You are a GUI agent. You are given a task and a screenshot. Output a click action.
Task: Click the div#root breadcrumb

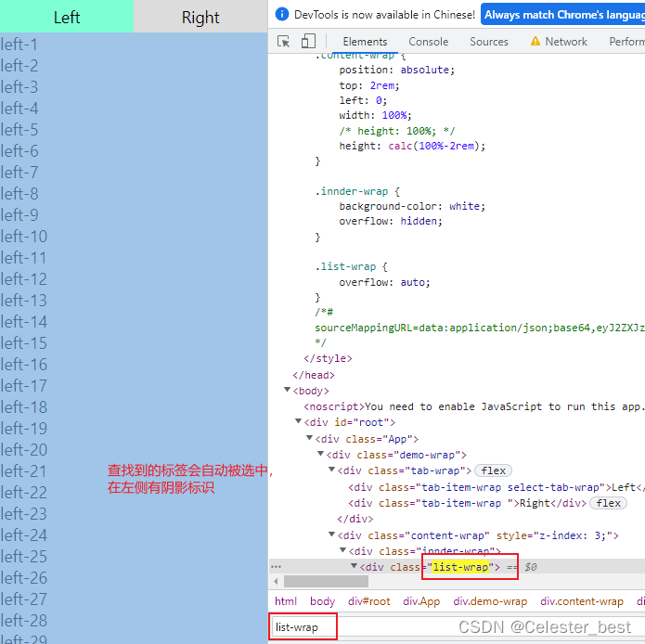coord(369,601)
